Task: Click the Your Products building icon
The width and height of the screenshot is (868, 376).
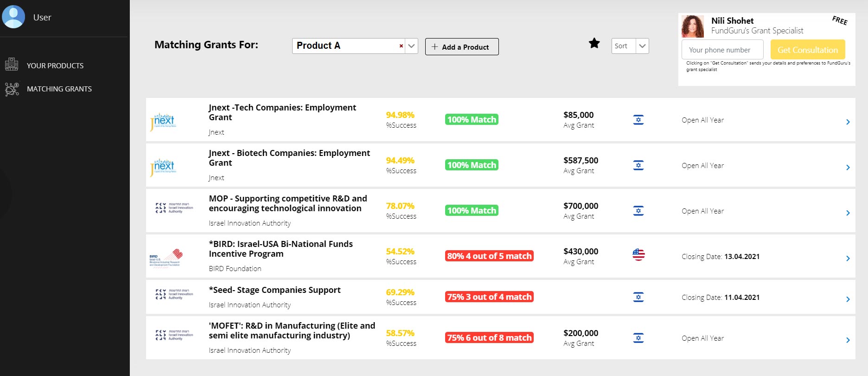Action: click(x=12, y=65)
